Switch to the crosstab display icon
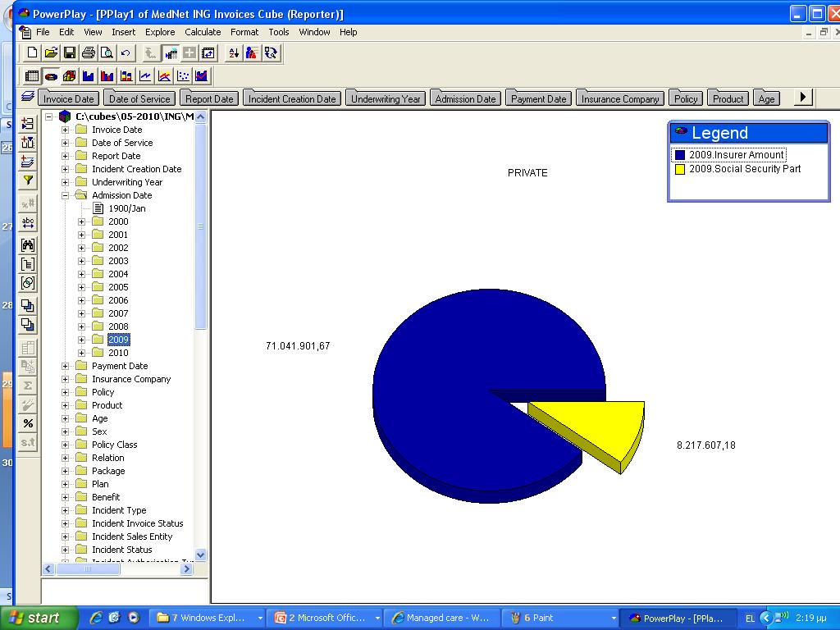The width and height of the screenshot is (840, 630). tap(32, 76)
